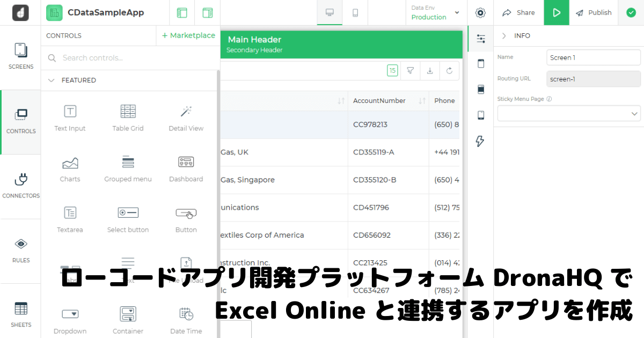Select the CD451796 account cell
644x338 pixels.
(x=389, y=208)
